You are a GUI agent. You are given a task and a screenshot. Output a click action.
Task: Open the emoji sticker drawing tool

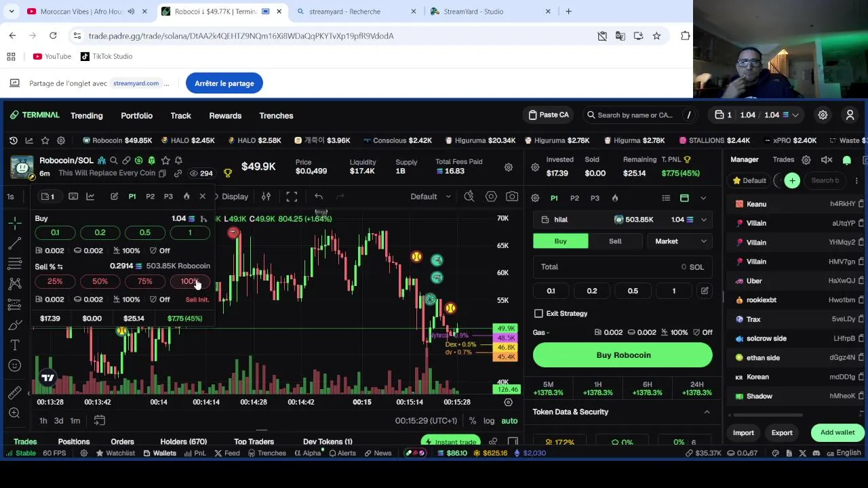[15, 366]
